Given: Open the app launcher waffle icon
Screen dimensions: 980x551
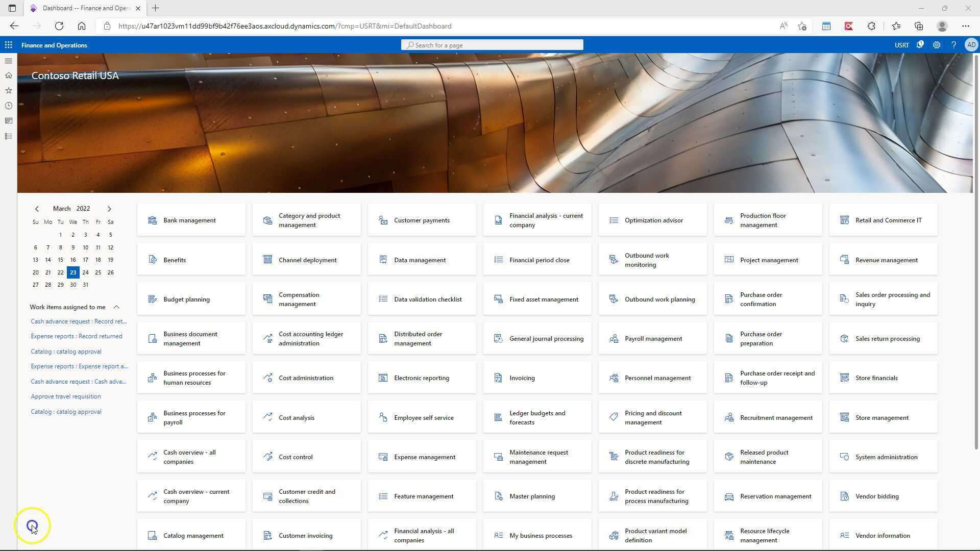Looking at the screenshot, I should pyautogui.click(x=9, y=45).
